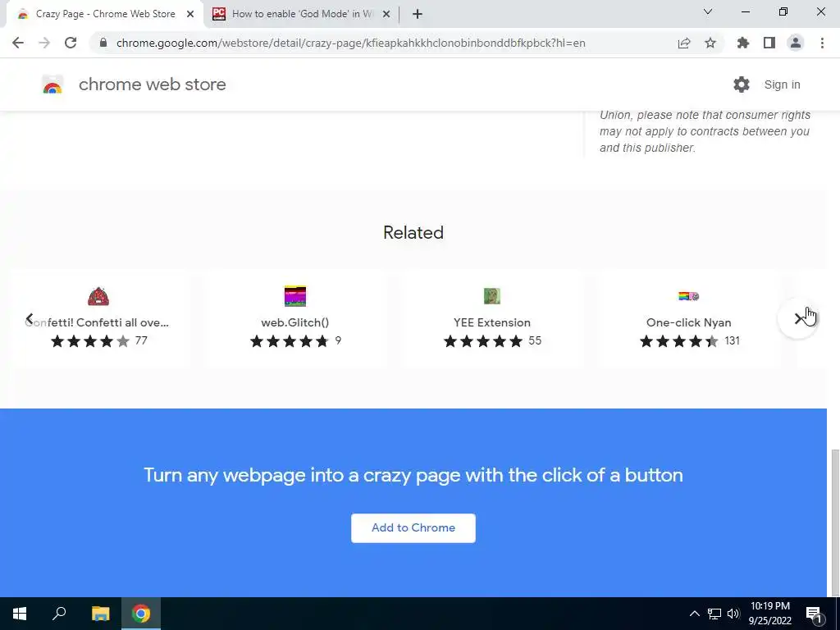The image size is (840, 630).
Task: Open YEE Extension title link
Action: 492,322
